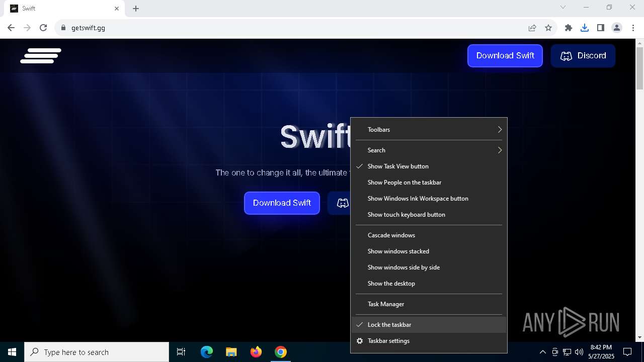Click Discord button in page header
The height and width of the screenshot is (362, 644).
[x=583, y=56]
